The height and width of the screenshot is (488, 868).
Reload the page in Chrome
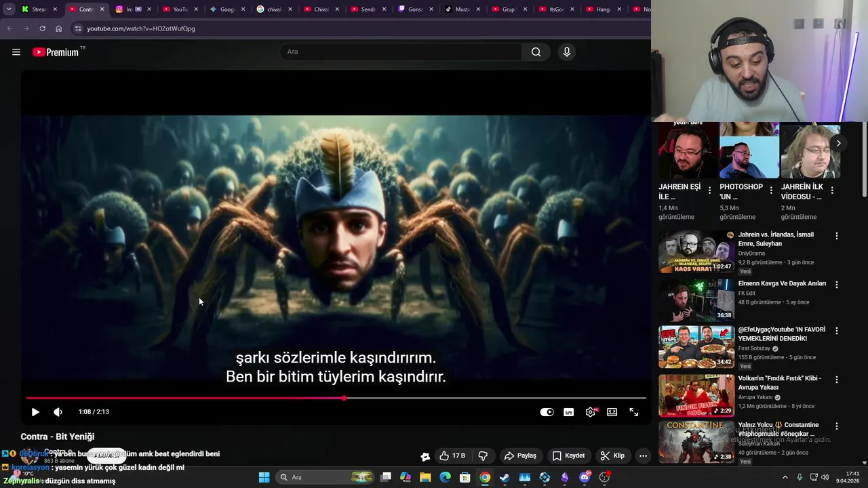(42, 28)
